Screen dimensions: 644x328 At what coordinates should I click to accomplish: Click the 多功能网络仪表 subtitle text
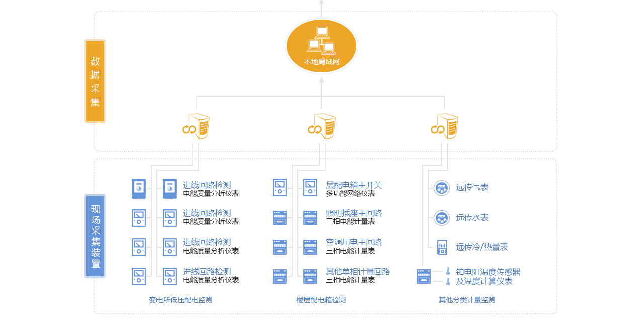point(350,193)
